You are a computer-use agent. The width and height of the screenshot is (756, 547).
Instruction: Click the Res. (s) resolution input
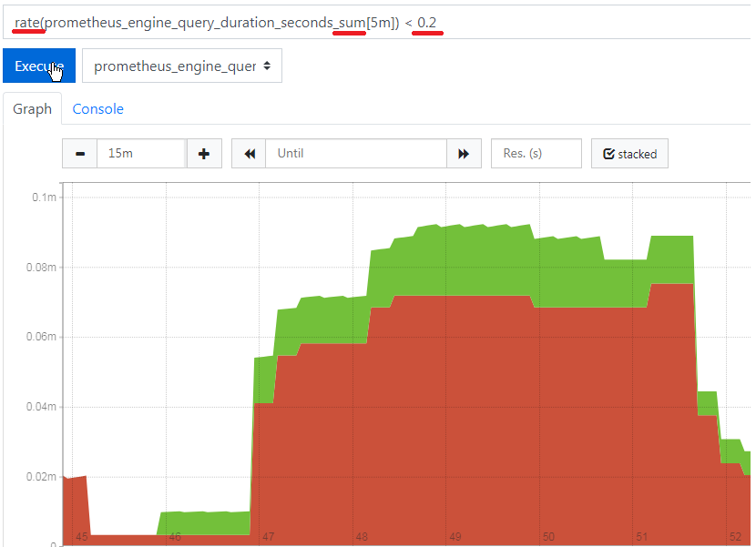(536, 154)
